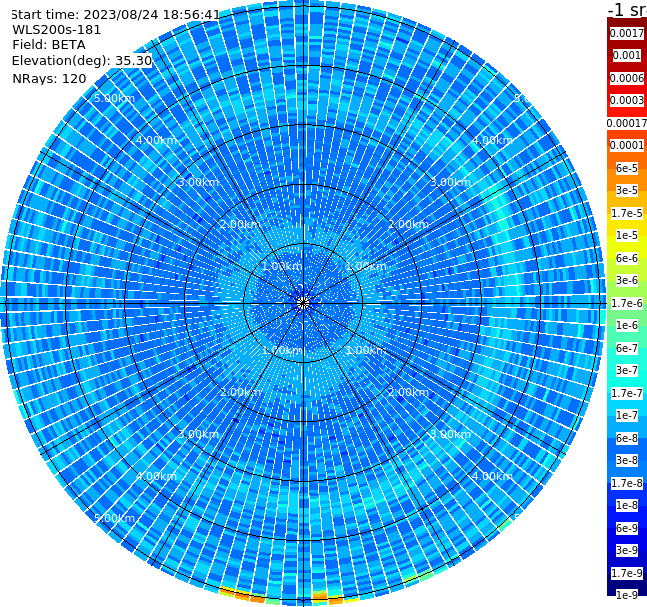Click the 1e-5 colorbar value
The height and width of the screenshot is (607, 647).
[627, 235]
